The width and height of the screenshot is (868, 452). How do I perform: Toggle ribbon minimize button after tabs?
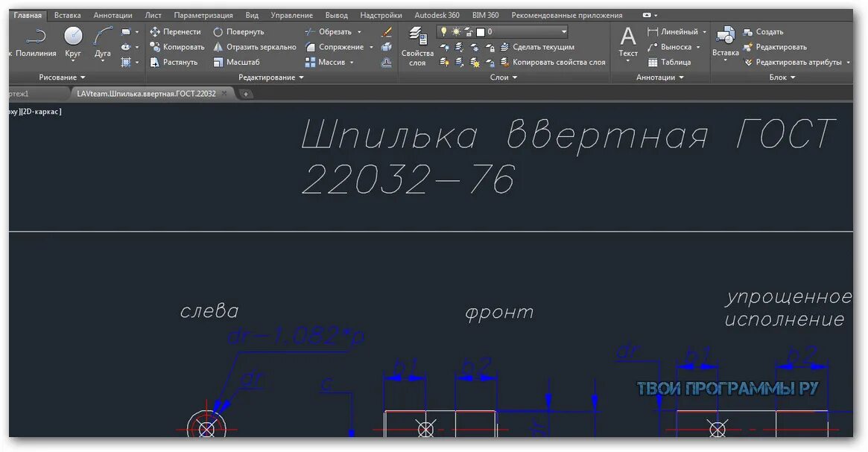point(647,16)
